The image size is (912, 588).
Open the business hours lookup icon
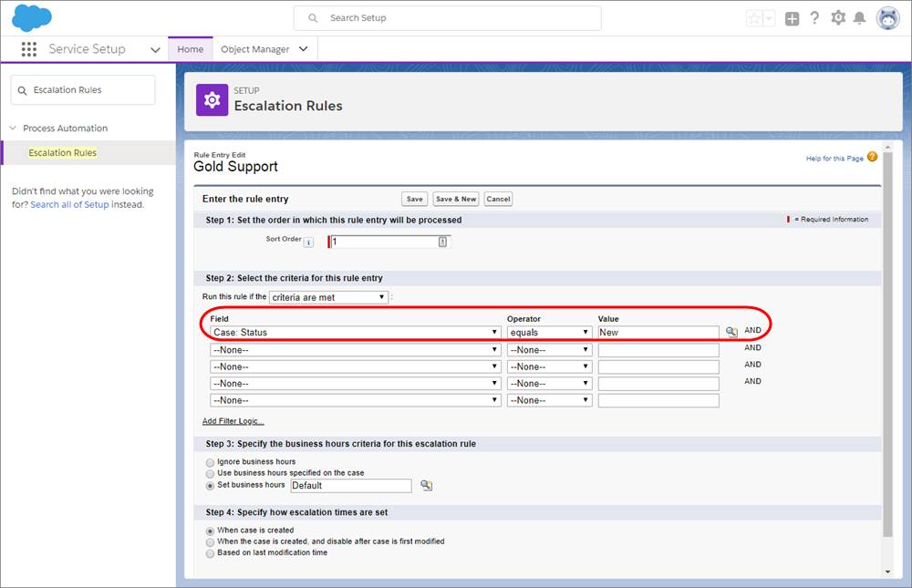click(426, 485)
